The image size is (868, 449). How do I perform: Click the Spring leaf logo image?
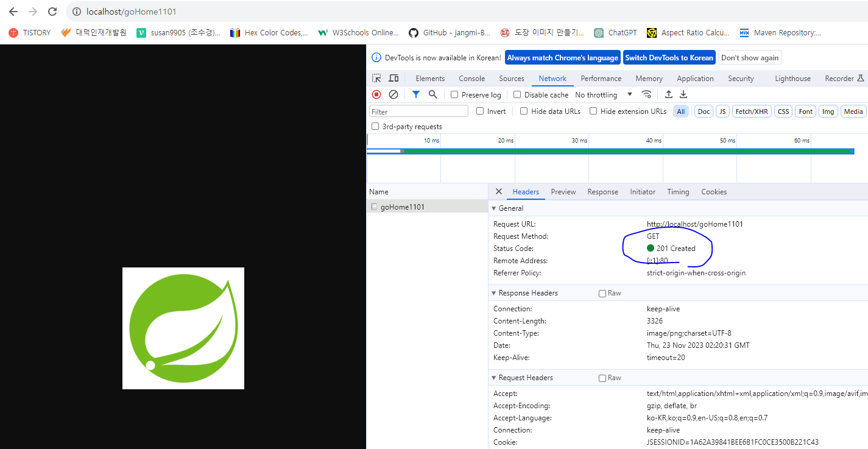coord(183,328)
